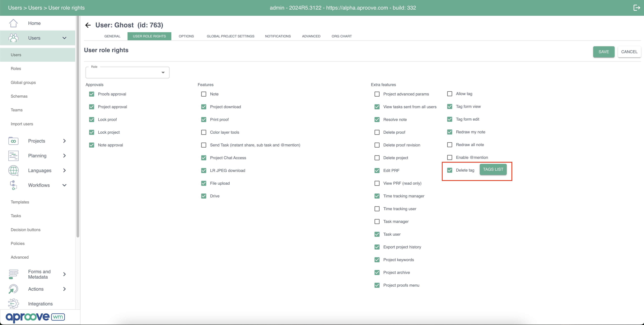This screenshot has height=325, width=644.
Task: Uncheck Project approval checkbox
Action: point(91,107)
